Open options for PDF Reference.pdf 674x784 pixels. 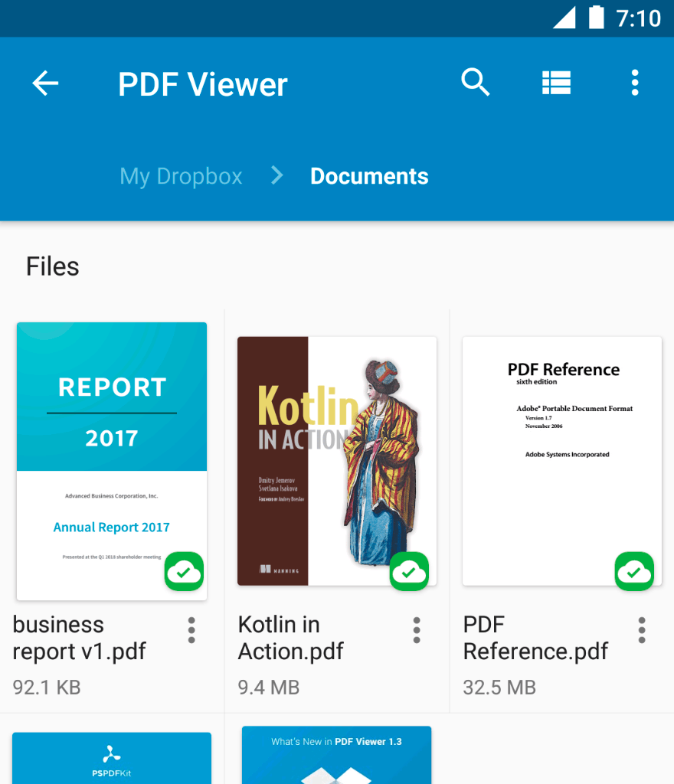642,630
